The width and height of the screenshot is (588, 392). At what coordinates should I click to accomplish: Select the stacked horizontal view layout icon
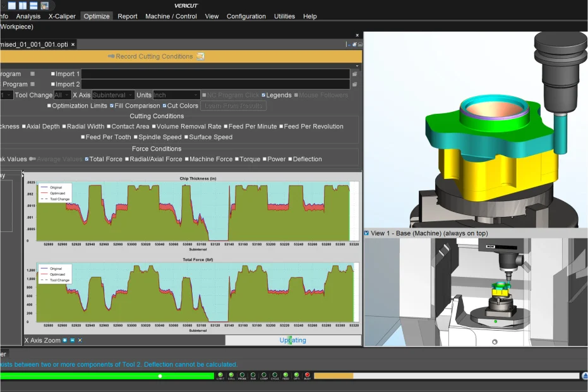(x=33, y=6)
